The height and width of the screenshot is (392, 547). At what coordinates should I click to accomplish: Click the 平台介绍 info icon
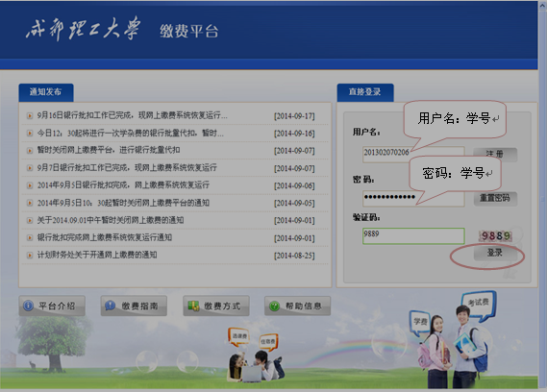(x=28, y=306)
